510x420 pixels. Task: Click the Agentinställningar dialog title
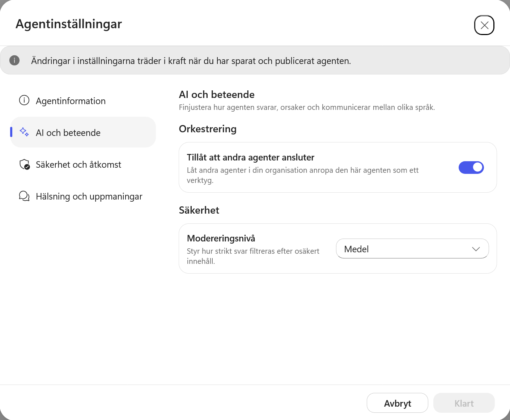[x=69, y=24]
